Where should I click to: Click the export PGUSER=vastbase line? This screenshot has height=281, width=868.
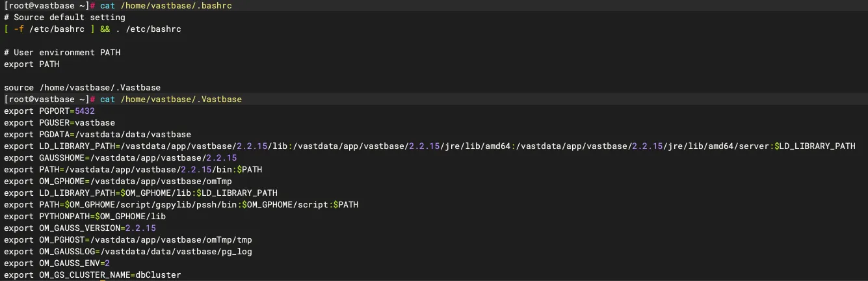(x=59, y=123)
